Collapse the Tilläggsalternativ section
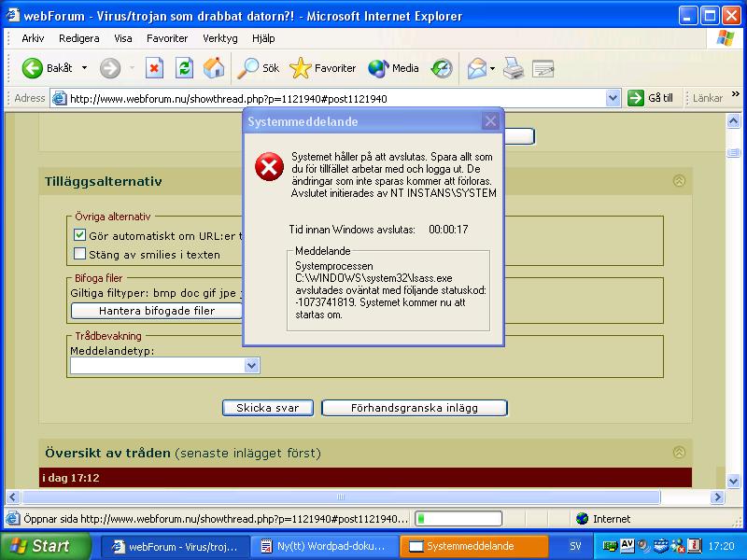This screenshot has width=747, height=560. pyautogui.click(x=679, y=181)
